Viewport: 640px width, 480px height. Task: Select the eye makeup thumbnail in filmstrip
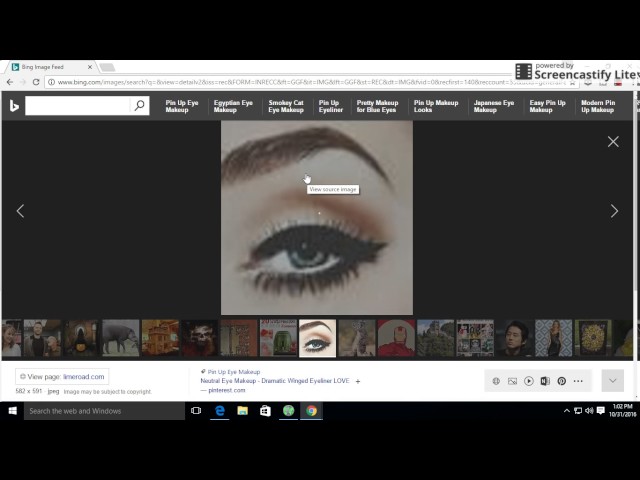coord(317,338)
